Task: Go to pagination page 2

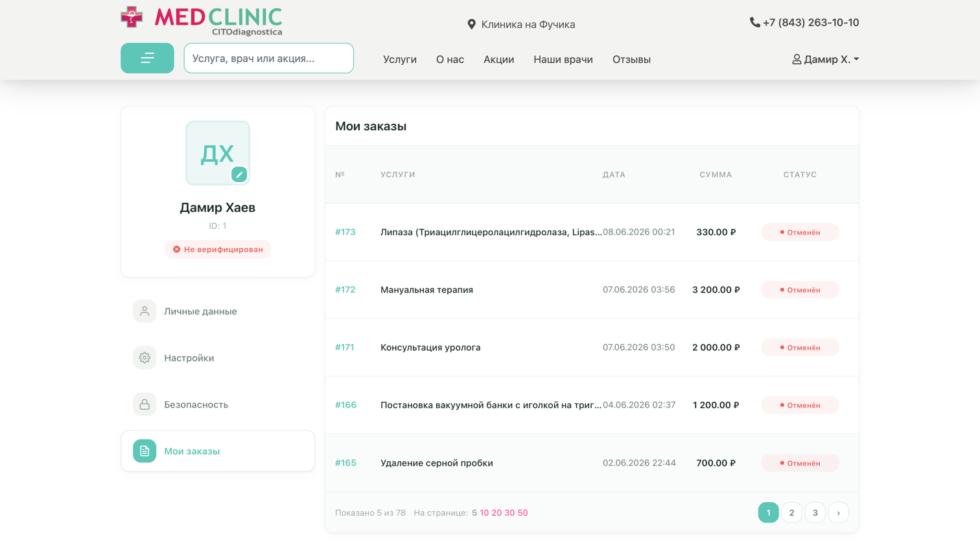Action: point(792,513)
